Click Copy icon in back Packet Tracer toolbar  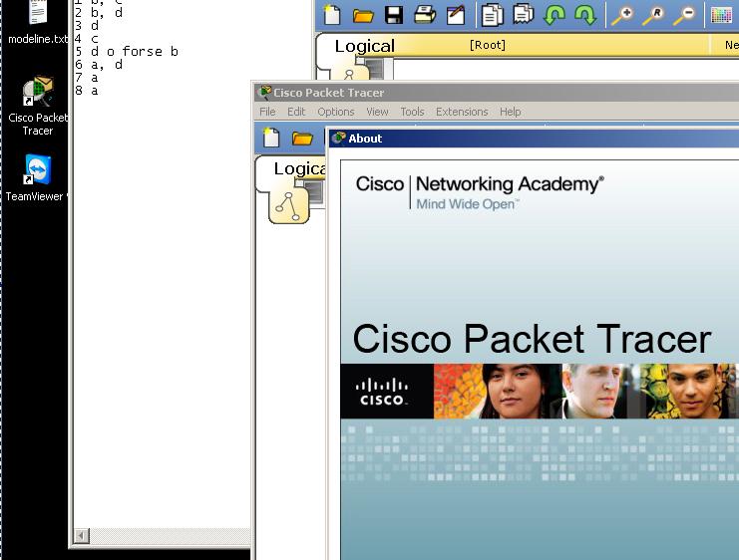tap(492, 15)
